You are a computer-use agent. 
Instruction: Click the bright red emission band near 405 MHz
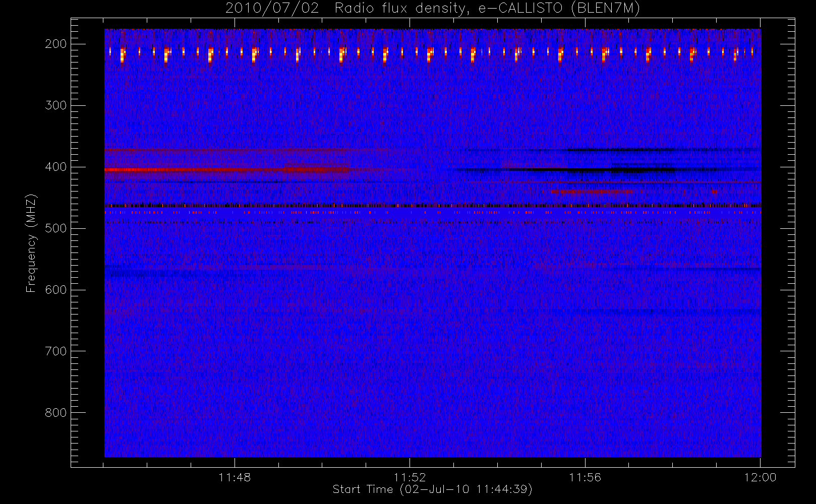point(227,170)
